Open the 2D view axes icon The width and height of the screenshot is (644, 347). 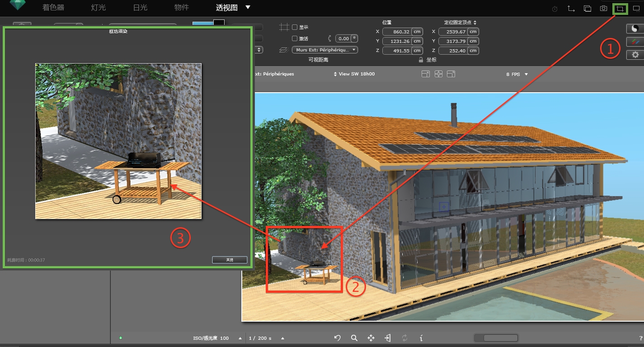[x=571, y=8]
